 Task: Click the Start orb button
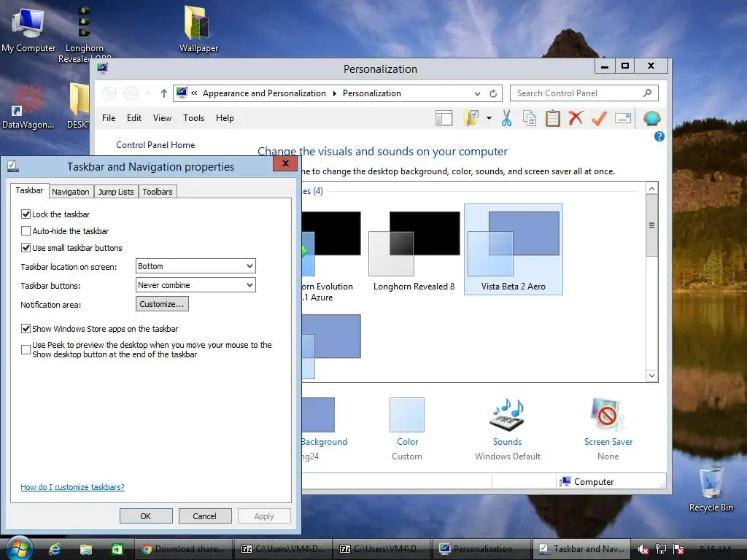pyautogui.click(x=19, y=548)
